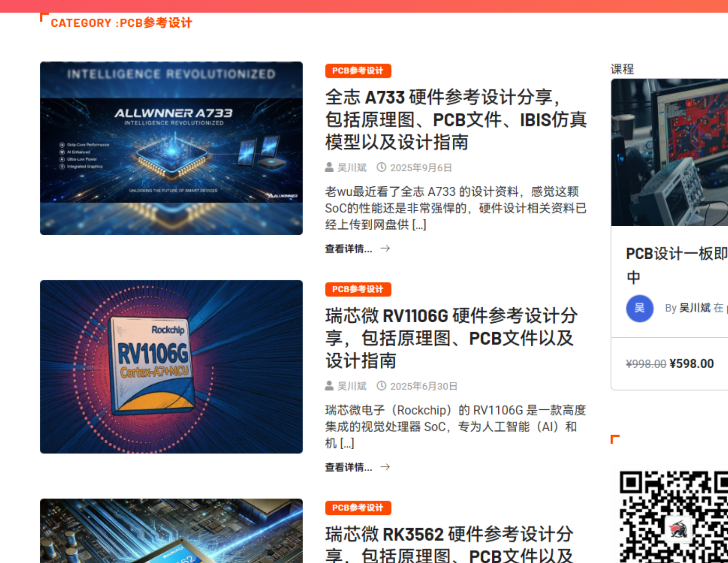728x563 pixels.
Task: Open the PCB设计一板即中 course title
Action: [675, 254]
